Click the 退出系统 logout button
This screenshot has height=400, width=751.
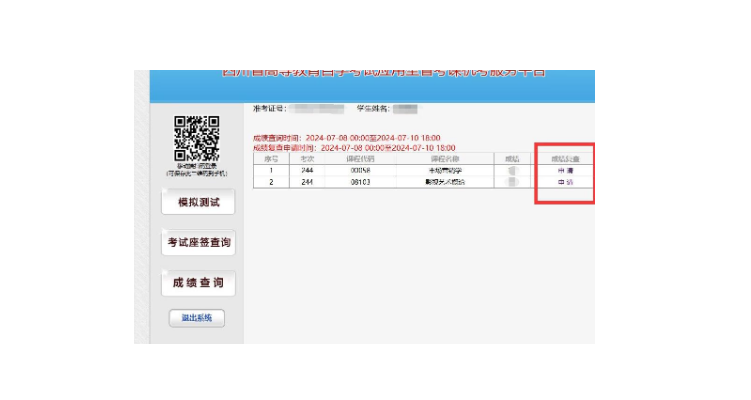tap(197, 318)
